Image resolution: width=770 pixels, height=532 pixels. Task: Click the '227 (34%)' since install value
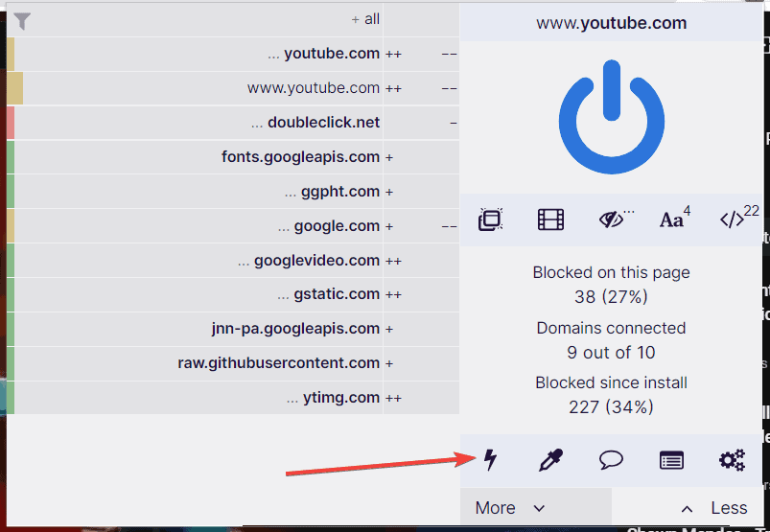pyautogui.click(x=612, y=406)
